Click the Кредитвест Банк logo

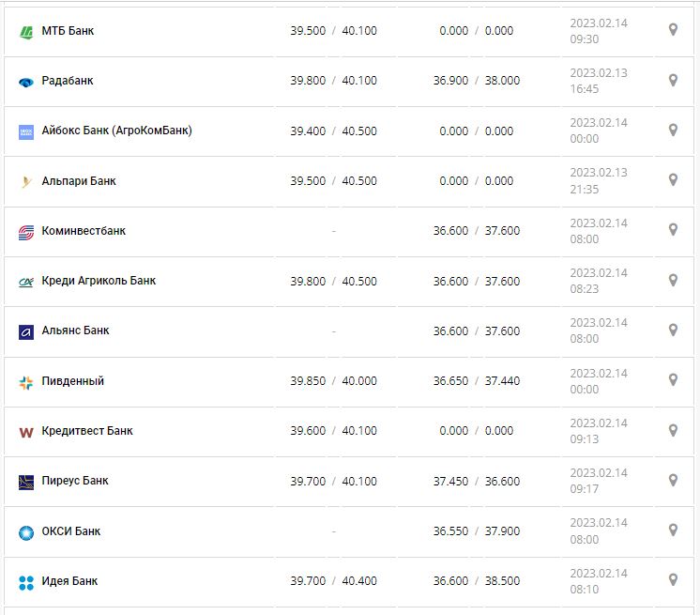(x=26, y=432)
